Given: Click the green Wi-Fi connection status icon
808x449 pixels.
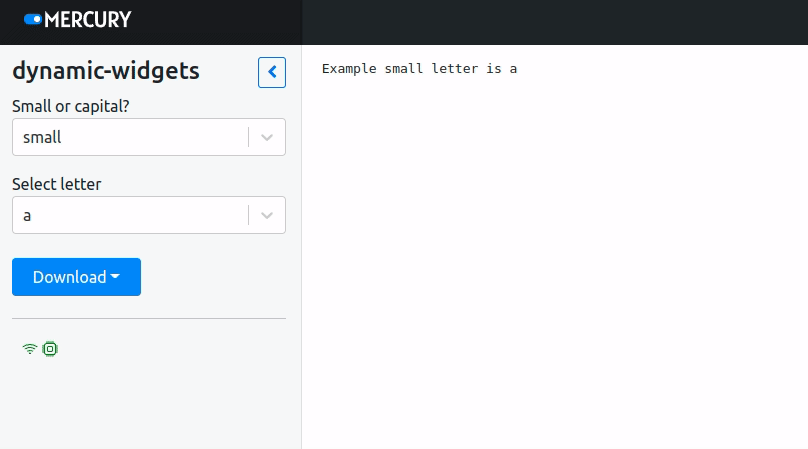Looking at the screenshot, I should [x=30, y=349].
